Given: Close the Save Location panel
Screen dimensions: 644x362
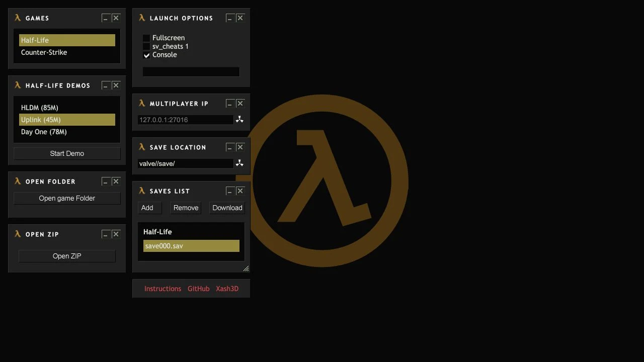Looking at the screenshot, I should (240, 147).
